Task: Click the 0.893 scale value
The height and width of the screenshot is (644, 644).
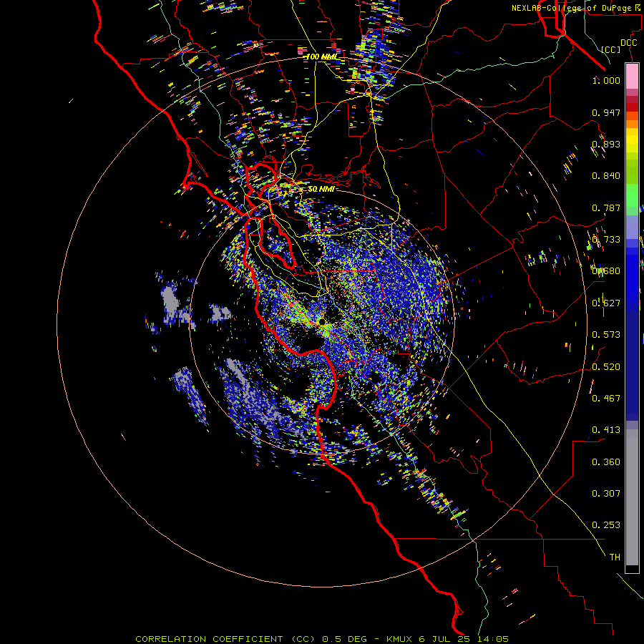Action: coord(606,144)
